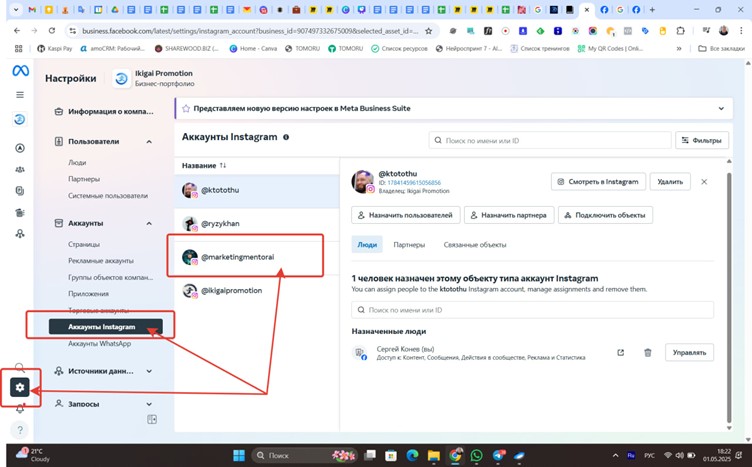Open settings gear in left rail
Screen dimensions: 752x467
click(x=20, y=387)
